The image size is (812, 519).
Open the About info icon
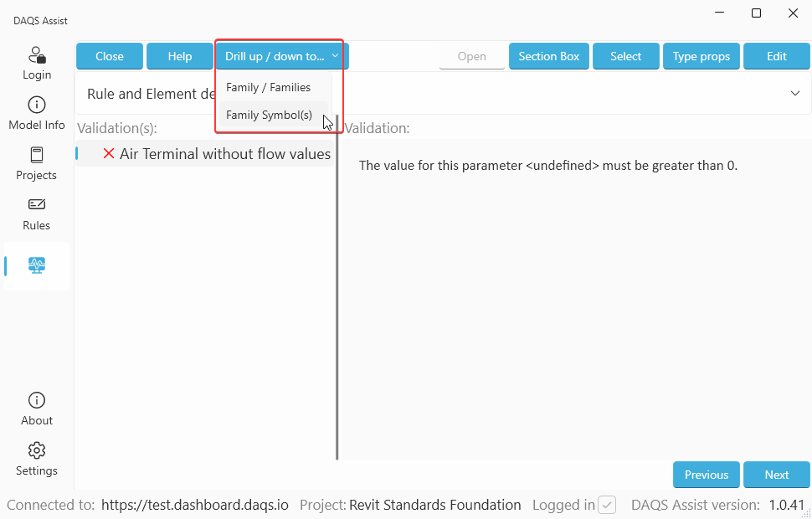pos(37,400)
